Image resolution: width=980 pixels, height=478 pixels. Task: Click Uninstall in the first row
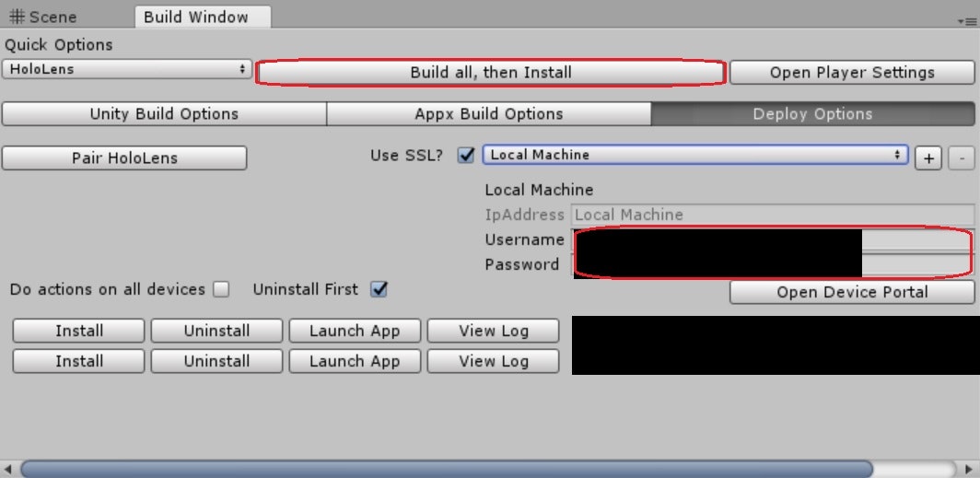pos(216,331)
